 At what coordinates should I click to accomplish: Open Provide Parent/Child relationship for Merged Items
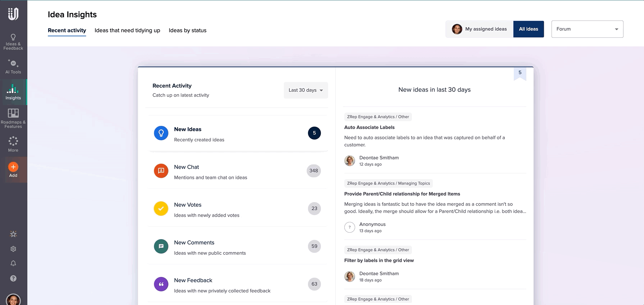(402, 194)
